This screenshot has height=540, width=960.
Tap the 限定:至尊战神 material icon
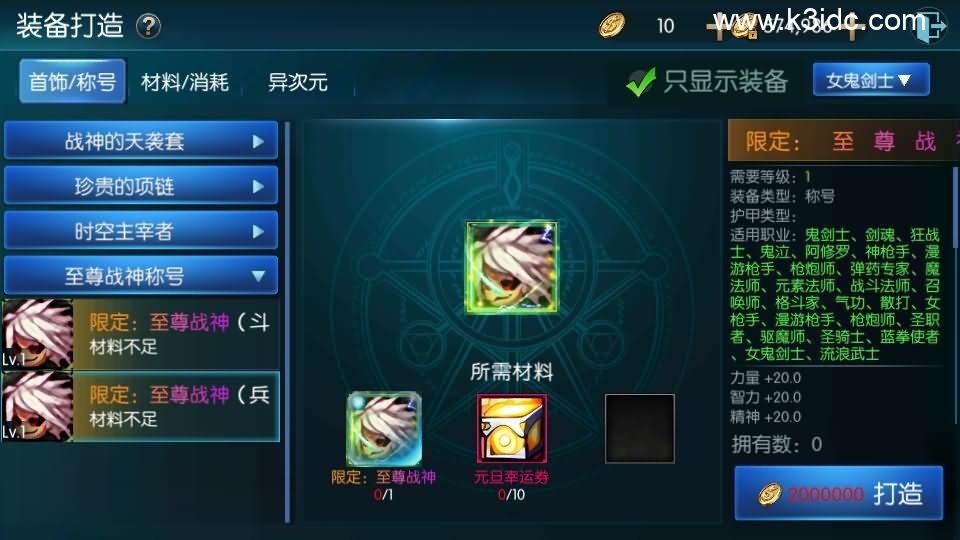(384, 429)
